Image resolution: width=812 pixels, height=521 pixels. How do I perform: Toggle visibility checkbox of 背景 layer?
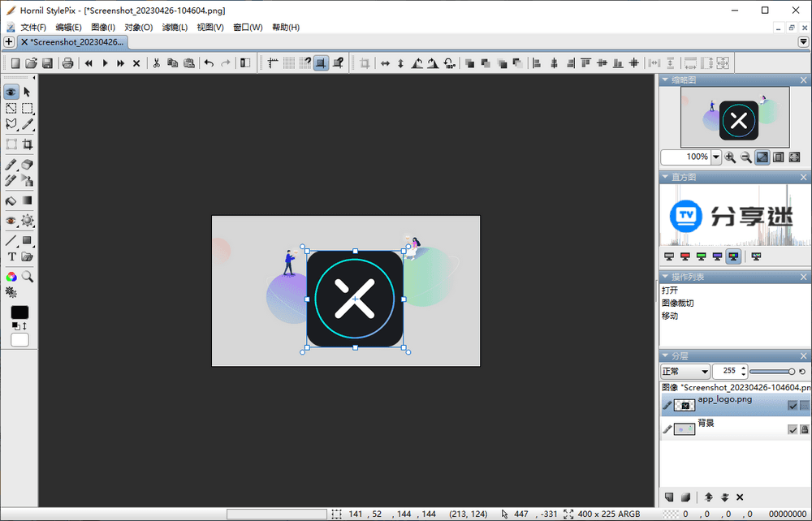click(x=793, y=429)
